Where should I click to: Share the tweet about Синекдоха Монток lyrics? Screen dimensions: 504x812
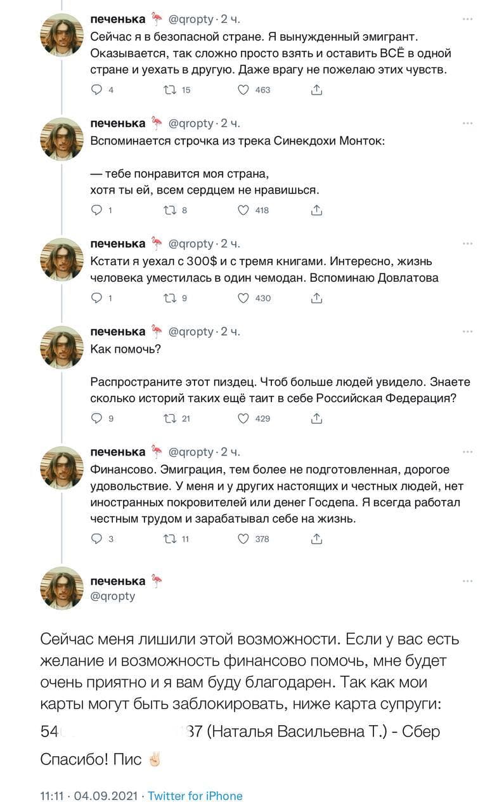point(316,211)
